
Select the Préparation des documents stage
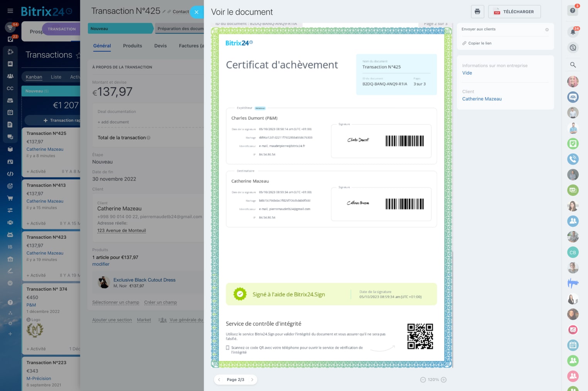tap(180, 29)
